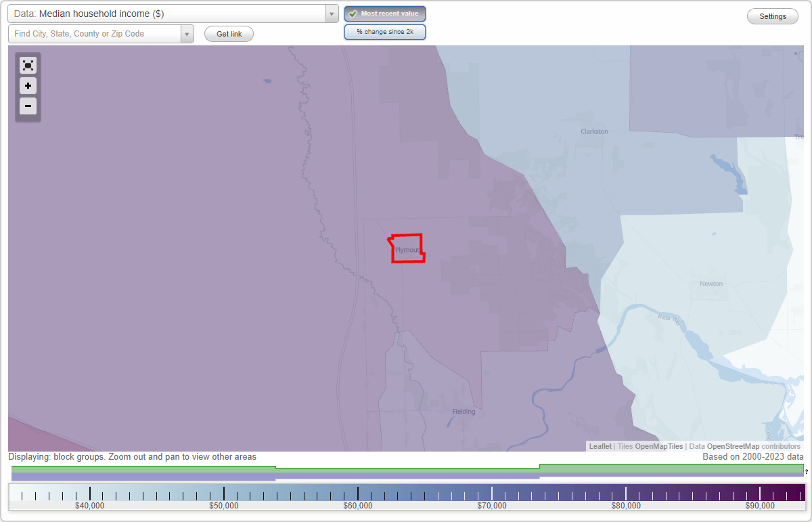Expand the location search dropdown

(x=187, y=33)
